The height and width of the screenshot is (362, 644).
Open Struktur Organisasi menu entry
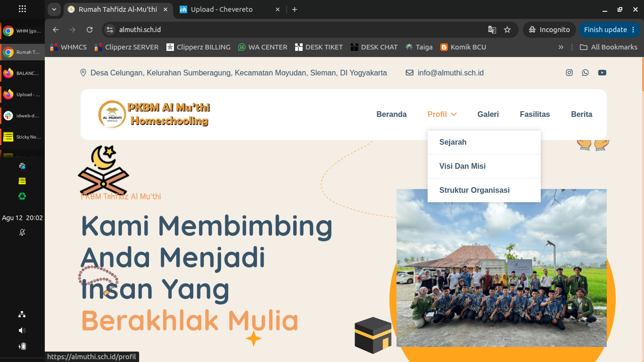coord(484,190)
